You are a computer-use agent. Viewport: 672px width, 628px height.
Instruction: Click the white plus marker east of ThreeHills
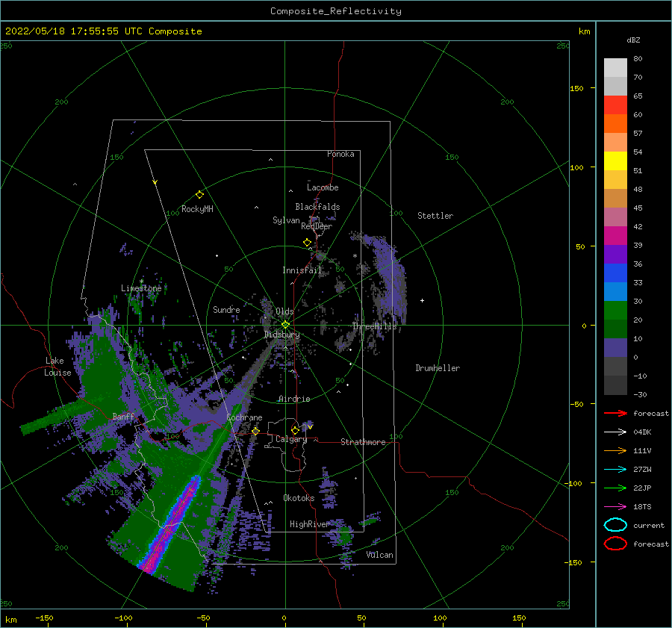[x=422, y=300]
